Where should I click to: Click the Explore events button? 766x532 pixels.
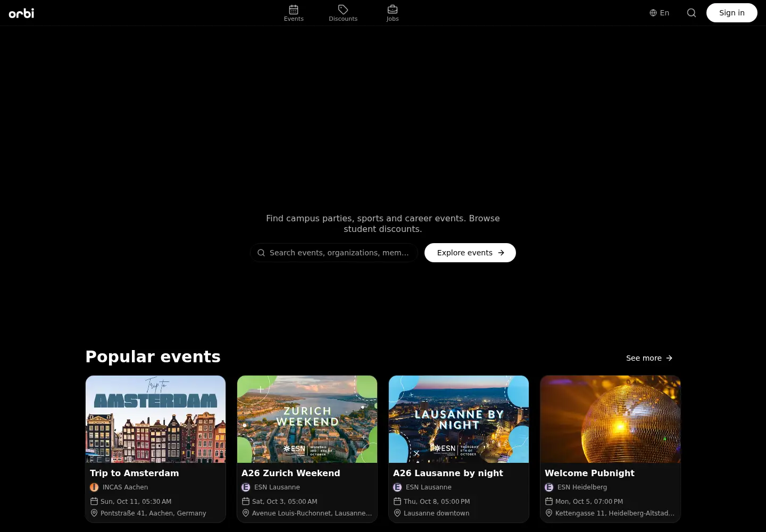tap(470, 253)
